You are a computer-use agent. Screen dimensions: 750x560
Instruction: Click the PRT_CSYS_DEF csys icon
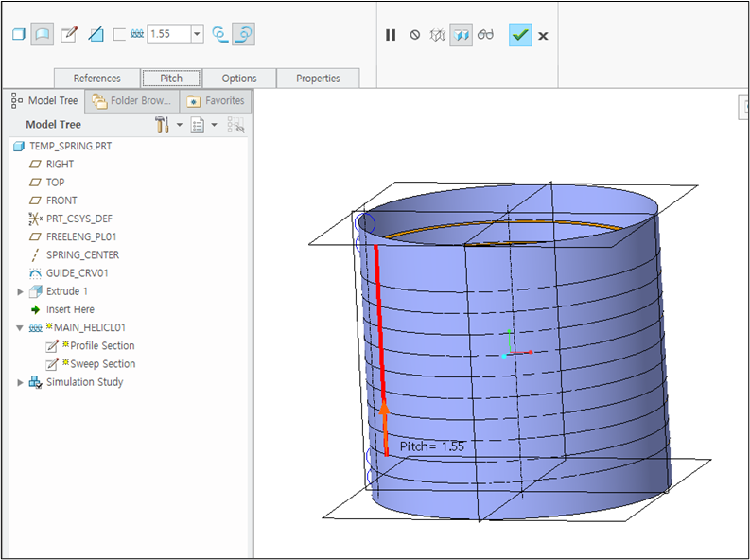pos(35,219)
